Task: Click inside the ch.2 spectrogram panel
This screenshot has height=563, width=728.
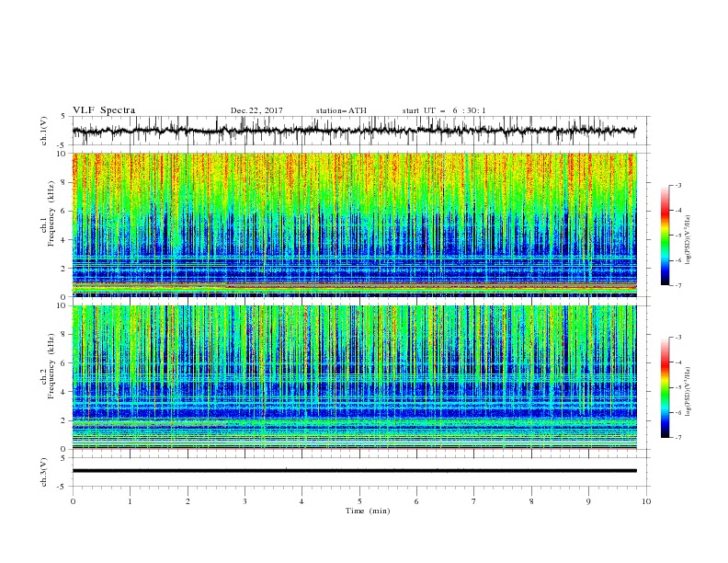Action: pyautogui.click(x=354, y=377)
